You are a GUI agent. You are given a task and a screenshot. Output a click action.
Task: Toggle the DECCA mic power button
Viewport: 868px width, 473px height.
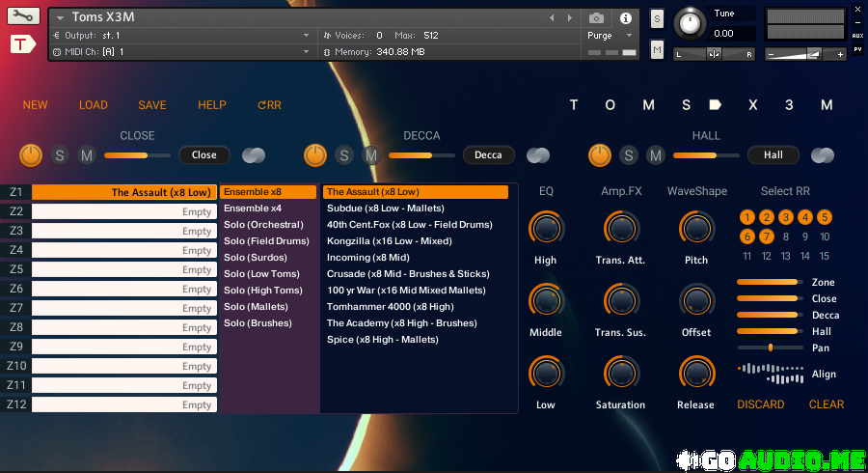[315, 155]
